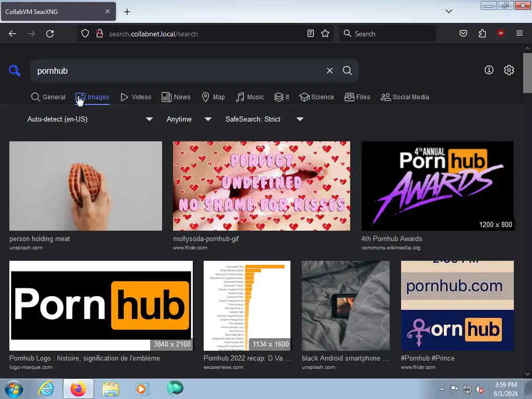Launch Internet Explorer from the taskbar

(46, 389)
